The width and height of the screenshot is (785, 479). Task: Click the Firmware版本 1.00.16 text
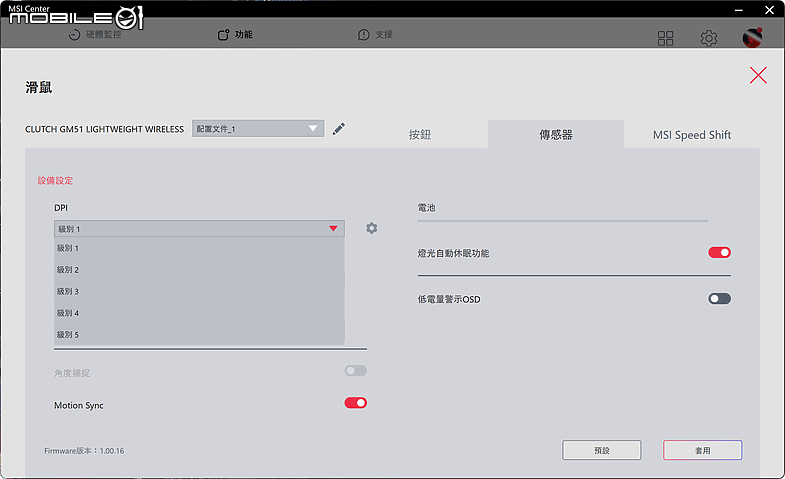pyautogui.click(x=84, y=451)
